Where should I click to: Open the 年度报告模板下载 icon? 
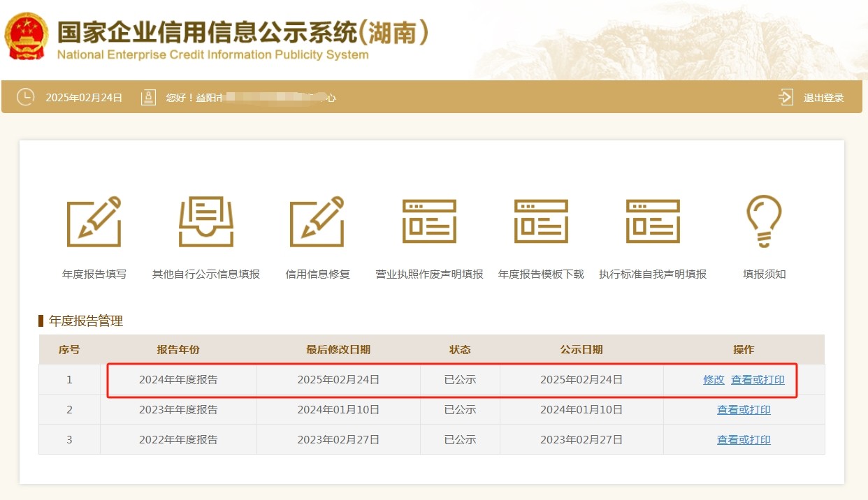coord(541,221)
